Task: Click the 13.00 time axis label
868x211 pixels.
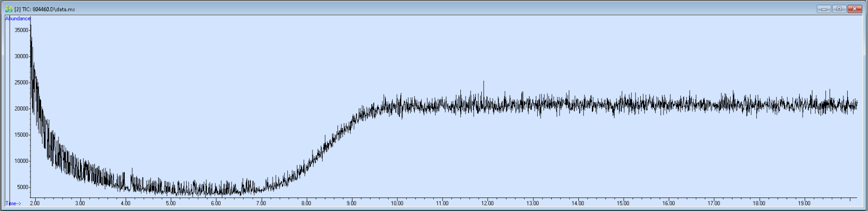Action: (x=533, y=204)
